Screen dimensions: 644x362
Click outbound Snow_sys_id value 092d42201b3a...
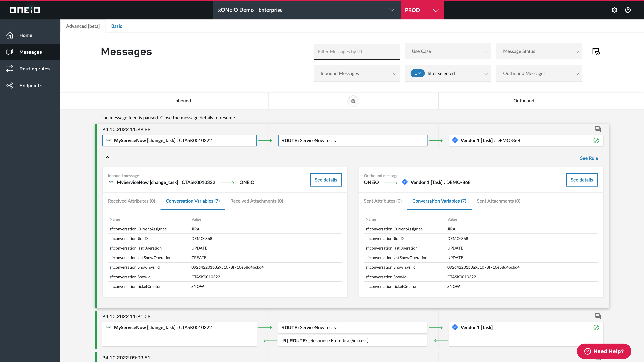[x=483, y=267]
